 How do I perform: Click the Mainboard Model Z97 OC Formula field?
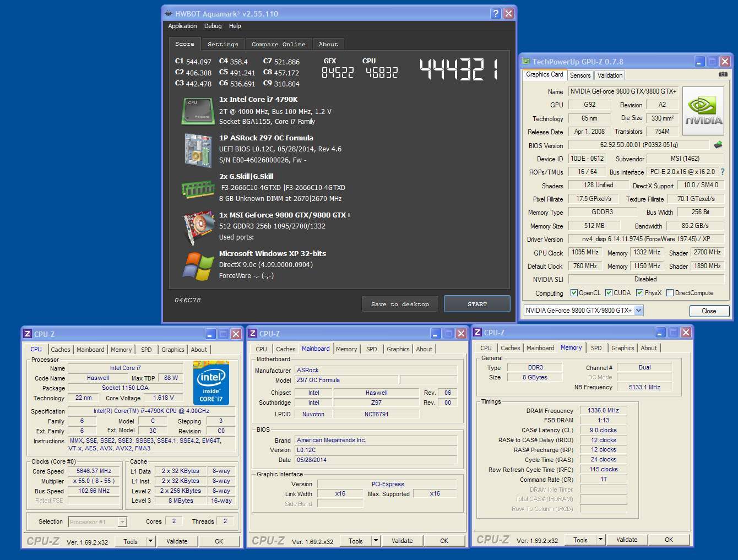pos(346,380)
